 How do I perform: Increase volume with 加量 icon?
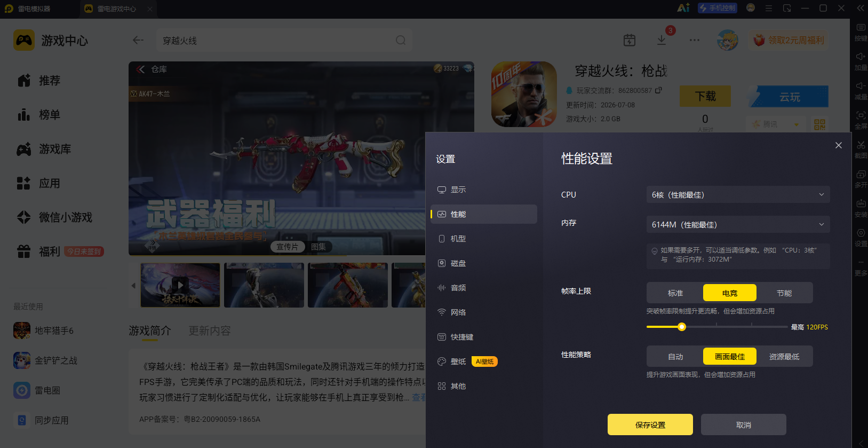[861, 61]
